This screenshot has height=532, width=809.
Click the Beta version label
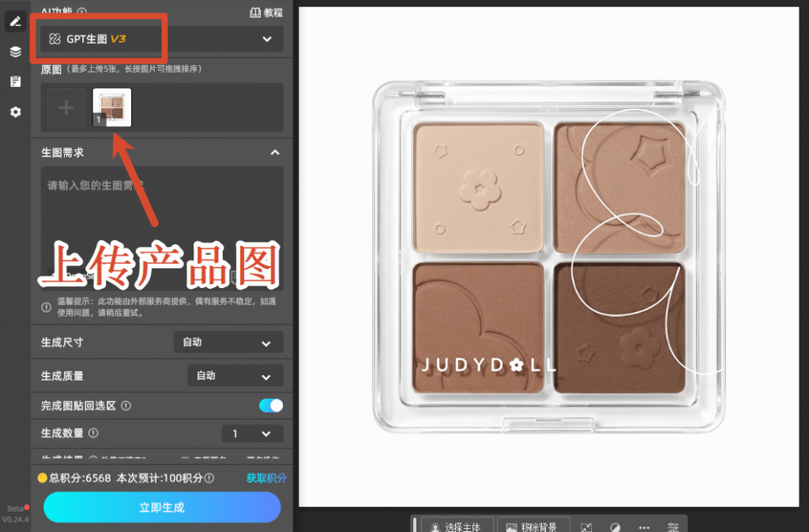(15, 509)
